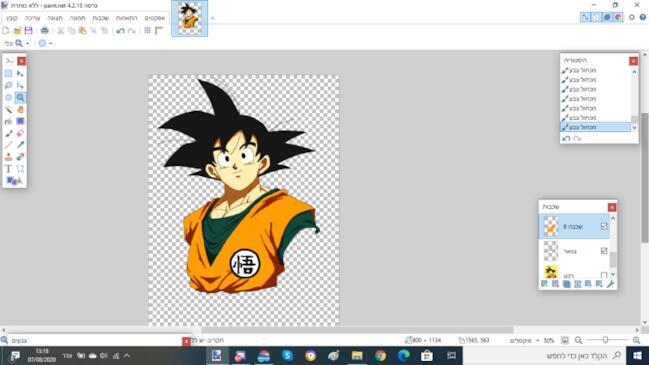
Task: Enable visibility checkbox of bottom background layer
Action: [604, 275]
